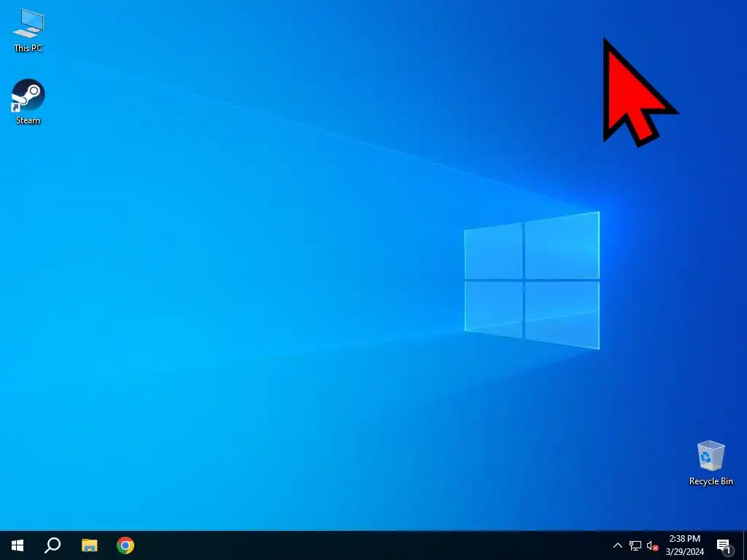Open the Action Center notifications icon
Image resolution: width=747 pixels, height=560 pixels.
tap(724, 547)
